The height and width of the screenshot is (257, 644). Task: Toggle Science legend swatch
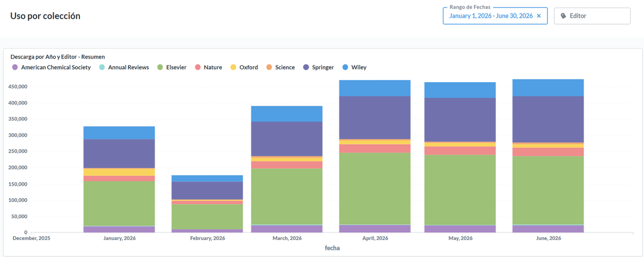click(269, 68)
